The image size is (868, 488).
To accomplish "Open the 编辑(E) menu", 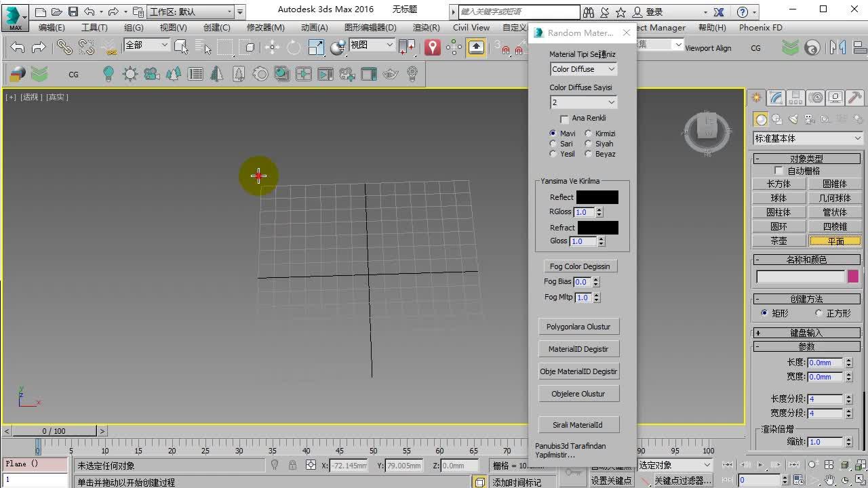I will click(52, 28).
